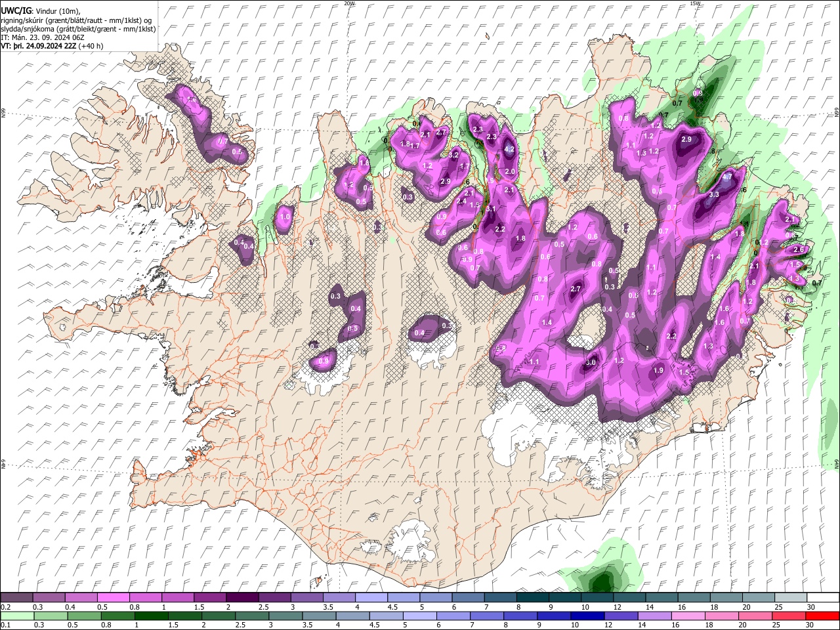840x630 pixels.
Task: Click the 0.1 label on the legend
Action: pyautogui.click(x=6, y=625)
